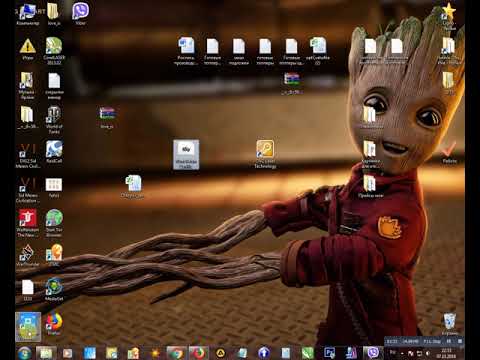Screen dimensions: 480x360
Task: Select the Excel file in the top document row
Action: pyautogui.click(x=318, y=51)
